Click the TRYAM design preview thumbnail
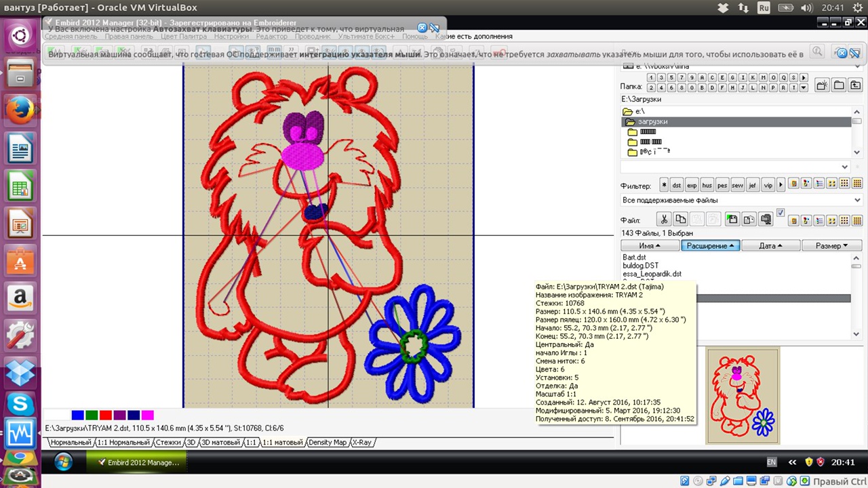The height and width of the screenshot is (488, 868). click(x=743, y=395)
